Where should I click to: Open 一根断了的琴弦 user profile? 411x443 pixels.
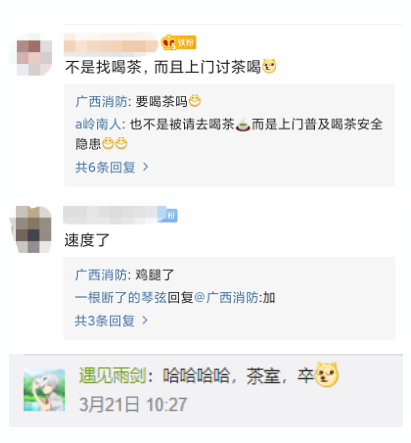(121, 297)
